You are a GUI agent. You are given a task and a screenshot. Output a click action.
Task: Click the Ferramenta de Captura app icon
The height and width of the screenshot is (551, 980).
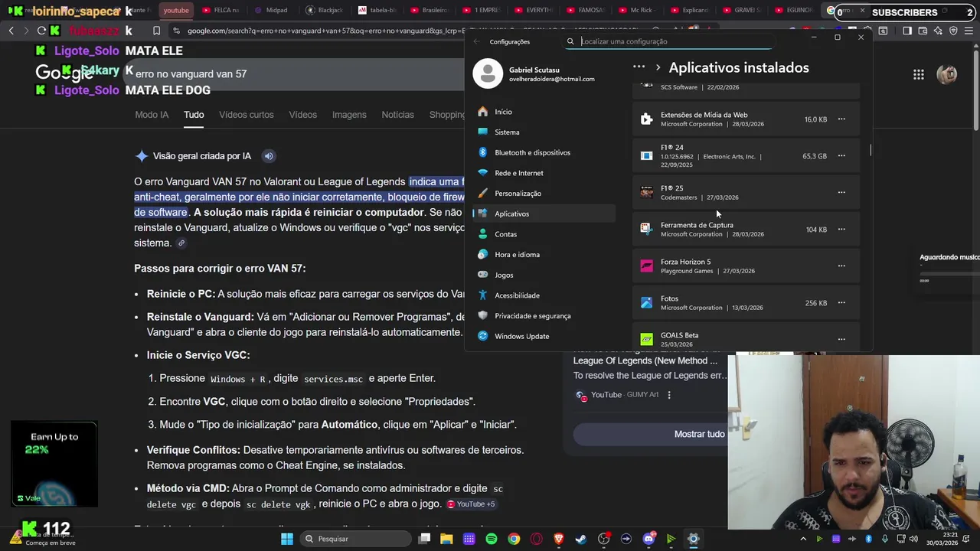pyautogui.click(x=647, y=230)
